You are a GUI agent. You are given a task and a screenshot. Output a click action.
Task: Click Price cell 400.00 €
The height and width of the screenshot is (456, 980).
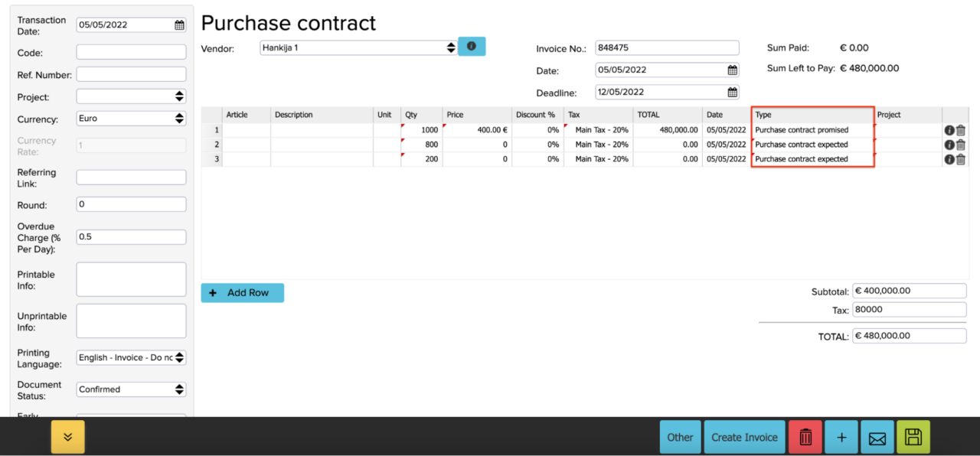(477, 130)
